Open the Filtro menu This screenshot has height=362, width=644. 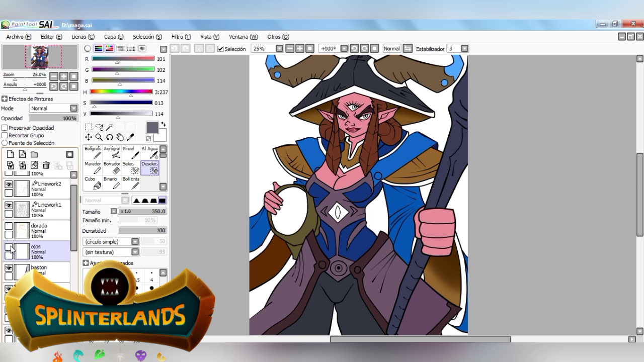[181, 37]
